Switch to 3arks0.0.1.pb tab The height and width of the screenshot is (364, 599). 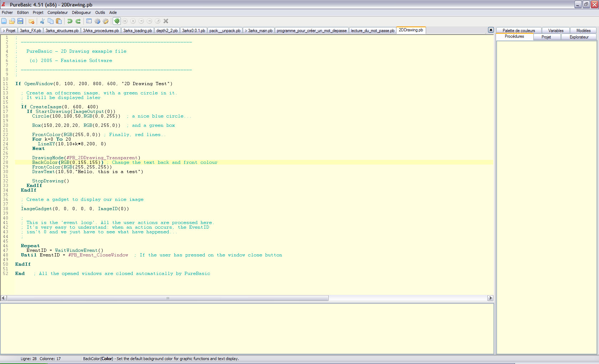[x=194, y=31]
